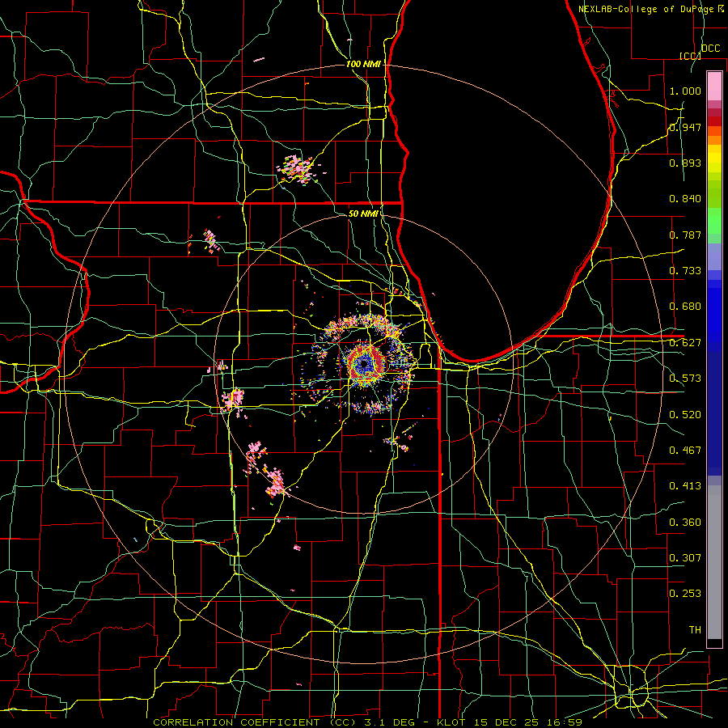Select the 0.413 scale value
Image resolution: width=728 pixels, height=728 pixels.
pyautogui.click(x=685, y=486)
